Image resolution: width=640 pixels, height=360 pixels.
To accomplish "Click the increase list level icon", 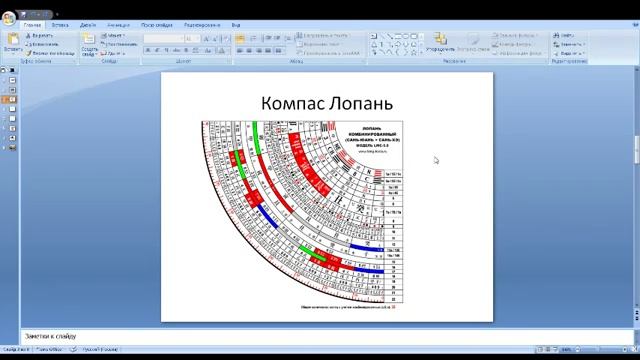I will click(x=277, y=38).
